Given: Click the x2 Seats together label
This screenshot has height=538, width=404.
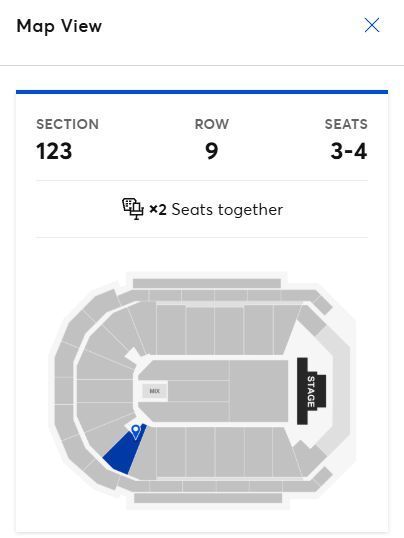Looking at the screenshot, I should click(216, 210).
